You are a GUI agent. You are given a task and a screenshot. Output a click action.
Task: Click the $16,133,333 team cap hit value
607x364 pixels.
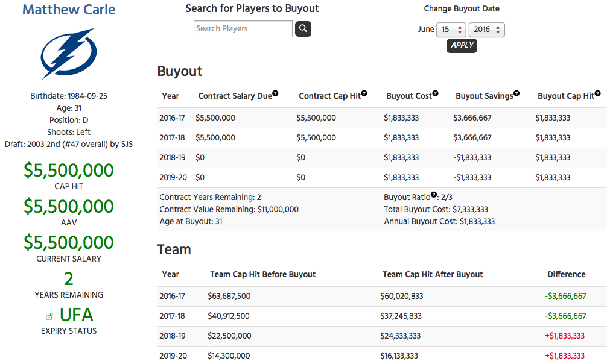pos(399,356)
